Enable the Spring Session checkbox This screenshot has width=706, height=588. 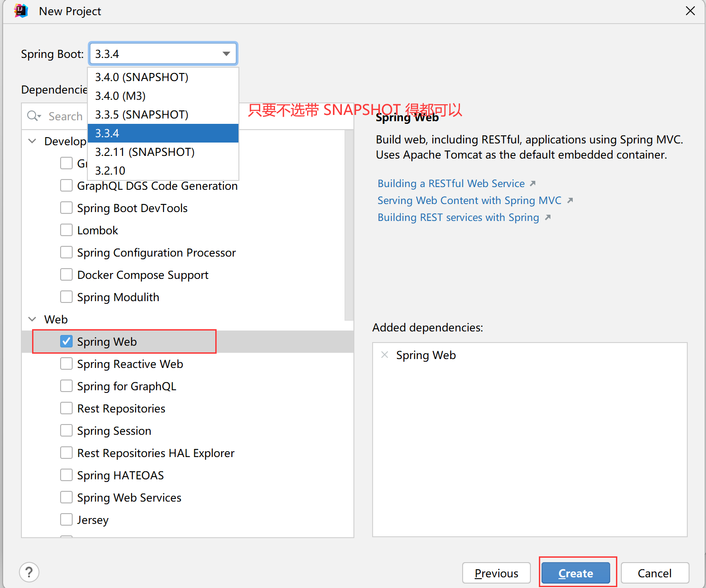[66, 430]
